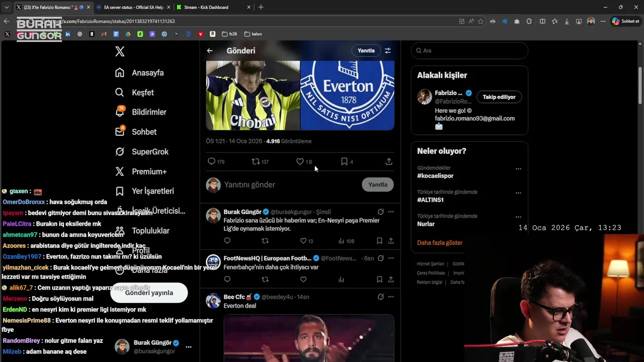Click the screenshot camera extension icon

pyautogui.click(x=517, y=21)
